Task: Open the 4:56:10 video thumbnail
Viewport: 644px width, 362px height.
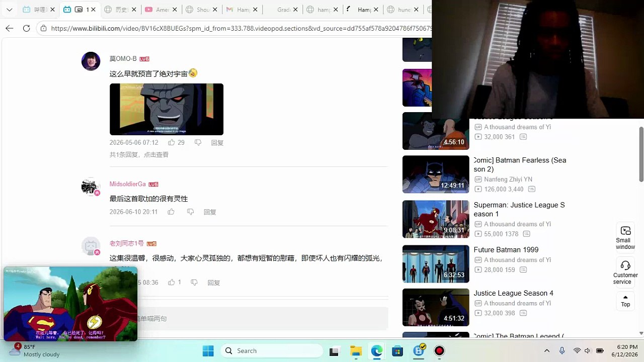Action: 436,131
